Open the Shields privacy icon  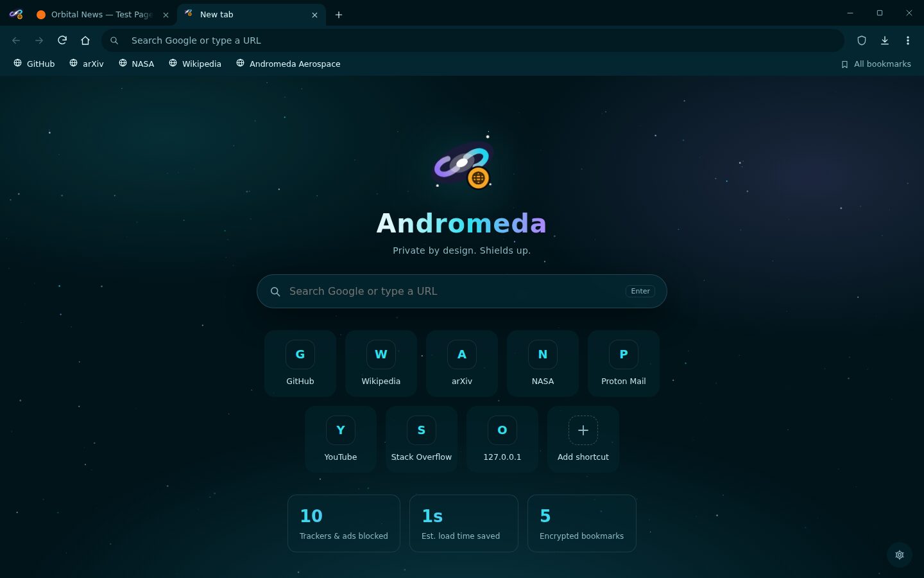862,40
